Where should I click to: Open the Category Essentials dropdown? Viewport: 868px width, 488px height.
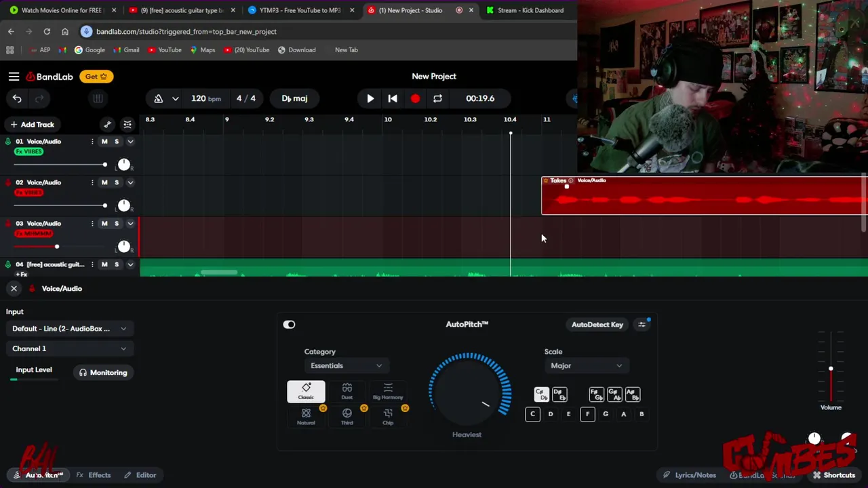pyautogui.click(x=346, y=366)
